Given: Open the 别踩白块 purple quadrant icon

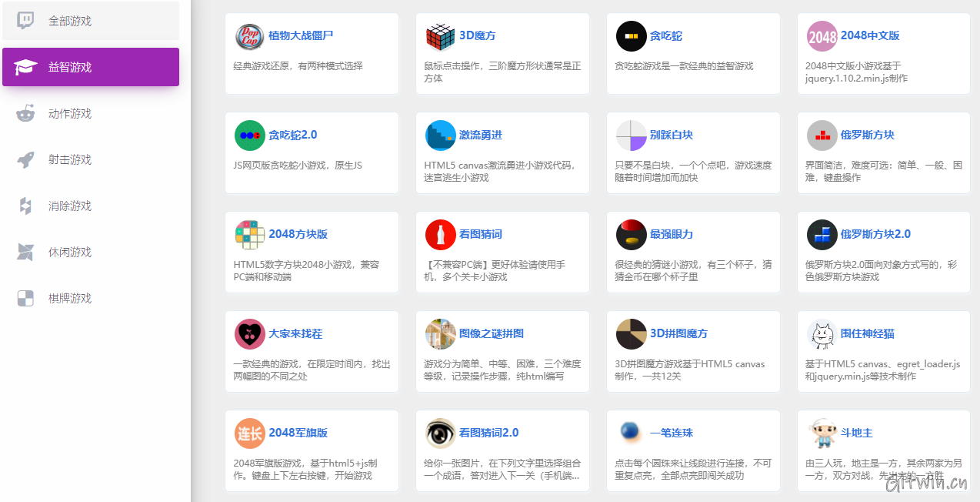Looking at the screenshot, I should point(631,136).
